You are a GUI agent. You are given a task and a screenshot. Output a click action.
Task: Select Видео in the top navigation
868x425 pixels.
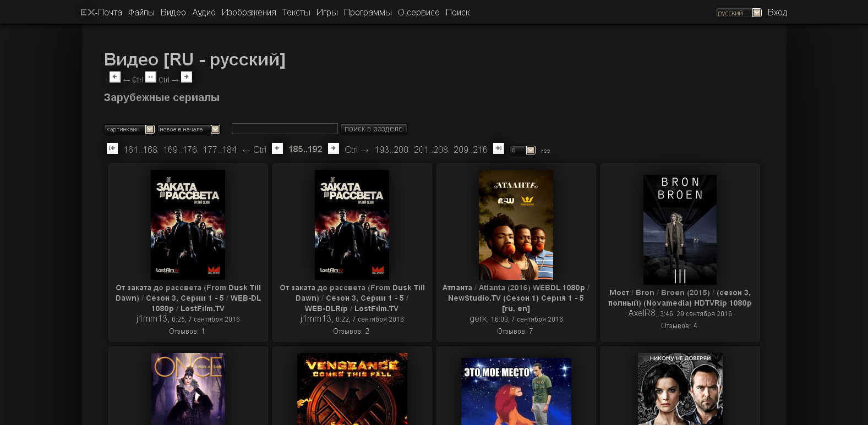point(173,12)
